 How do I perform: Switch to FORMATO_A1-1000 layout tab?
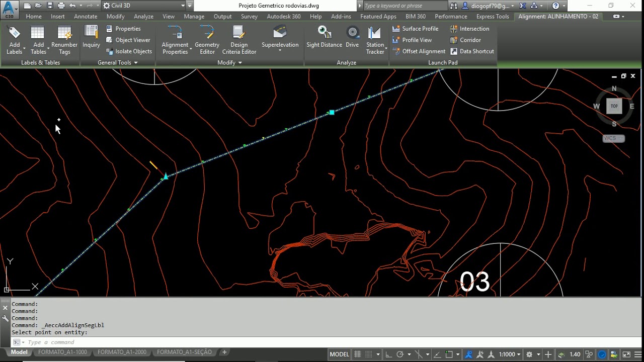point(62,352)
